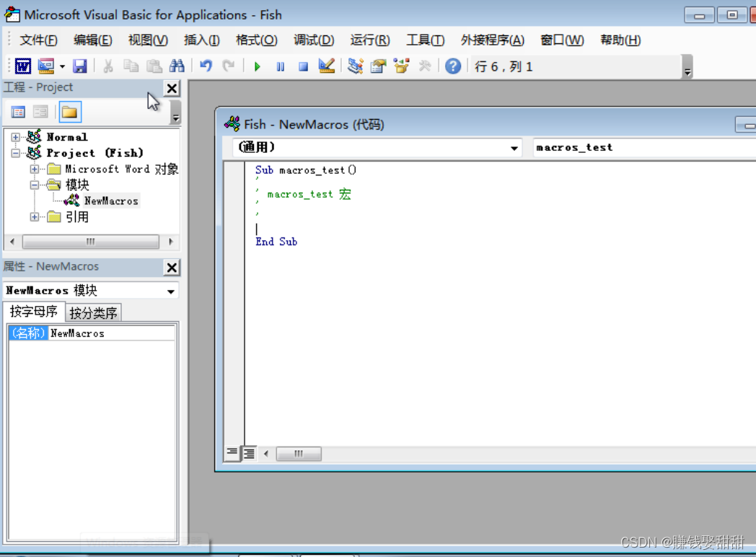Redo the last undone edit

pyautogui.click(x=229, y=66)
